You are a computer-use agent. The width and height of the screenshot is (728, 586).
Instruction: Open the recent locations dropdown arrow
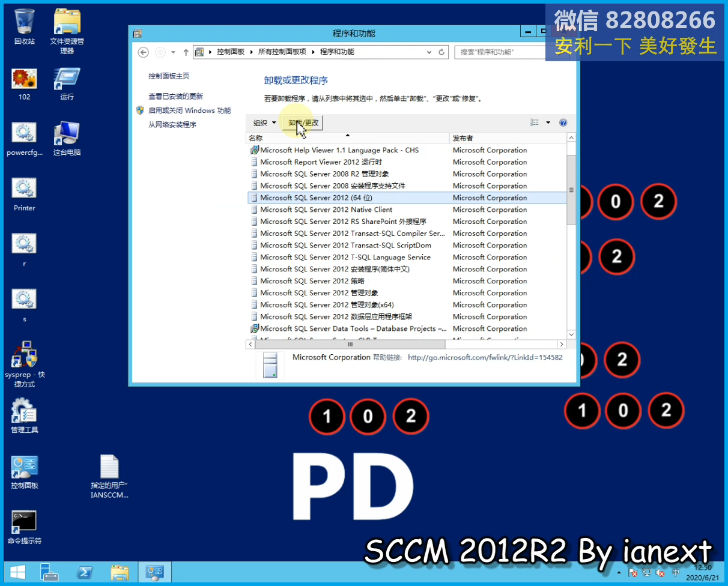174,52
